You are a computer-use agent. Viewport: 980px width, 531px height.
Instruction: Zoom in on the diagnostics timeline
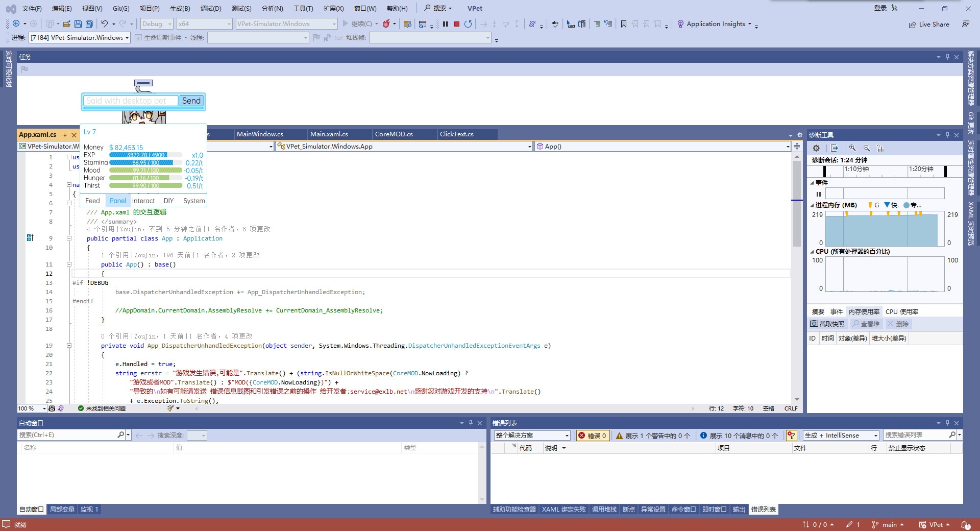[852, 148]
